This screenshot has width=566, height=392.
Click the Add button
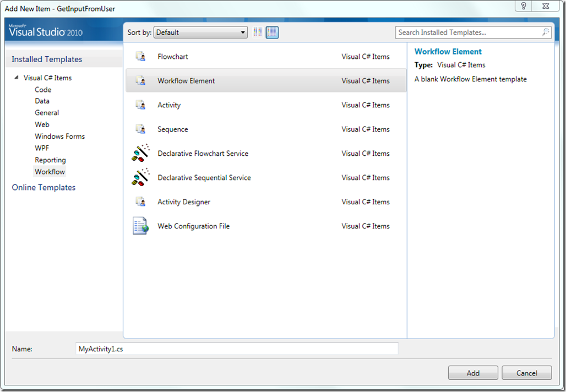[x=473, y=373]
